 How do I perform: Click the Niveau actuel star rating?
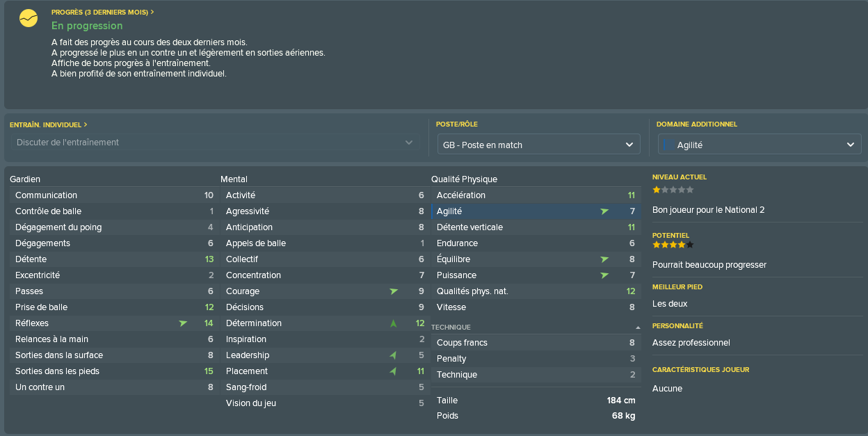coord(673,190)
